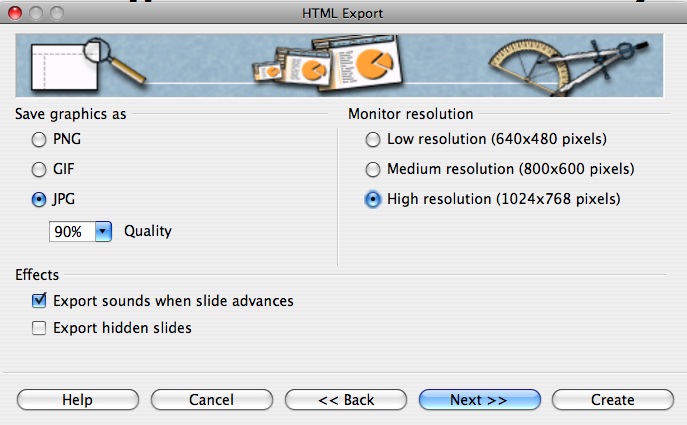The height and width of the screenshot is (425, 687).
Task: Click Create to finish export
Action: coord(613,399)
